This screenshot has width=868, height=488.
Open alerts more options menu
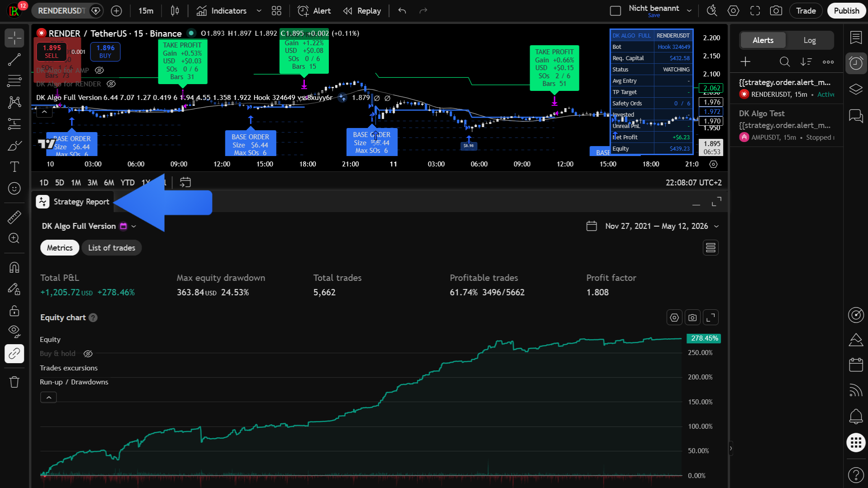828,62
